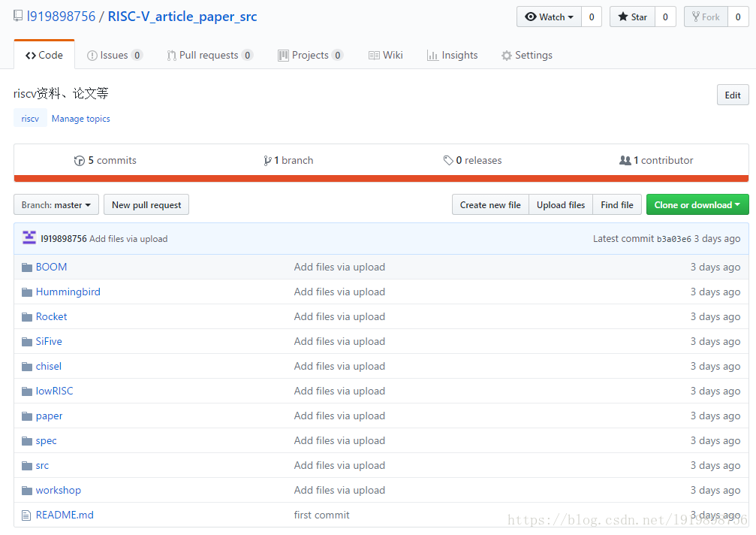Click the Code brackets icon

[31, 56]
